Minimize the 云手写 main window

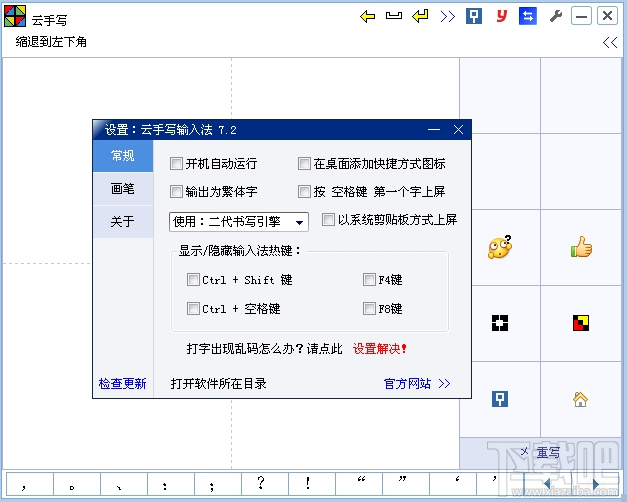click(581, 16)
